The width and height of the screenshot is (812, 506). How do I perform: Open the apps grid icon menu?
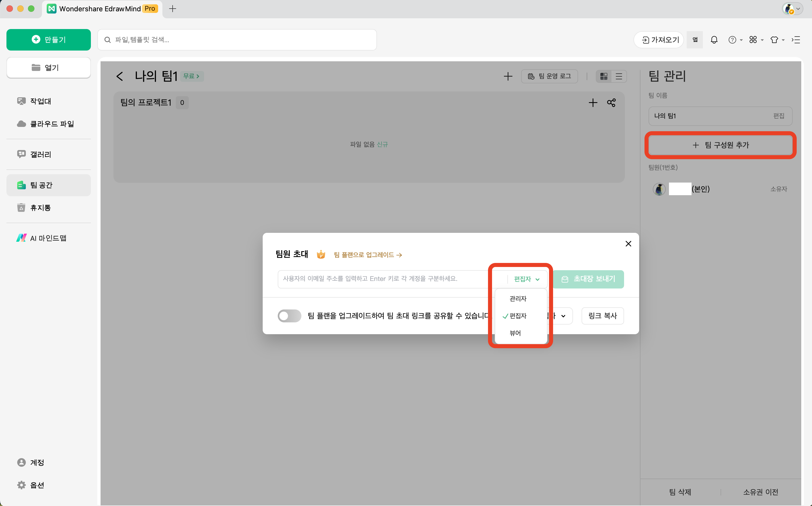coord(753,40)
